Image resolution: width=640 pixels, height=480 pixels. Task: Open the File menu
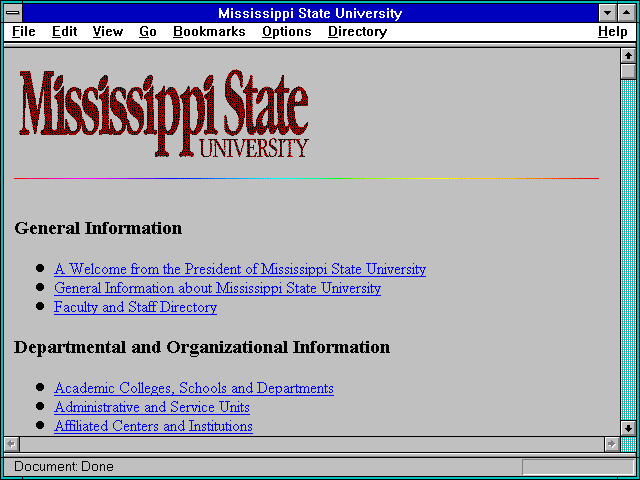(x=24, y=32)
